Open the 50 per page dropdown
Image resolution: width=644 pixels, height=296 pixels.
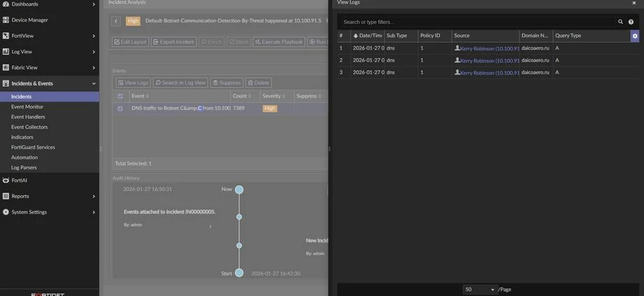(480, 290)
